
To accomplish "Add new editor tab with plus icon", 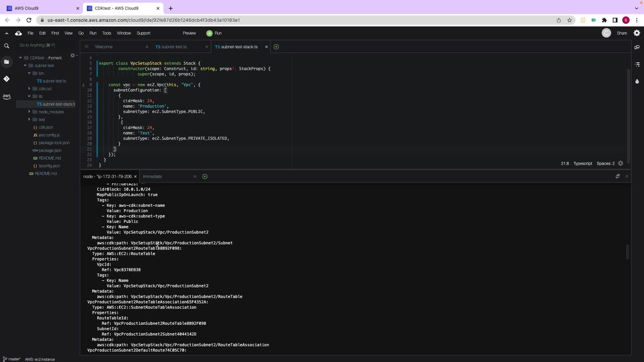I will (276, 47).
